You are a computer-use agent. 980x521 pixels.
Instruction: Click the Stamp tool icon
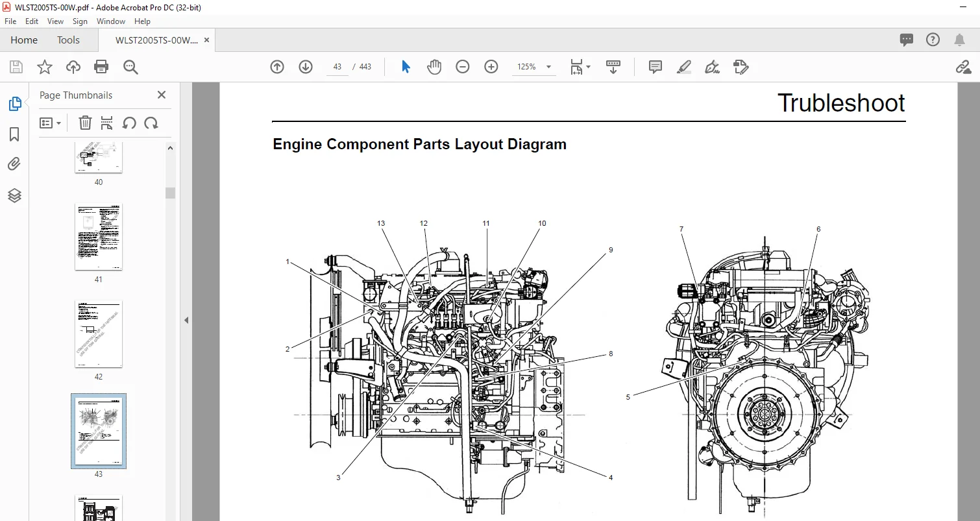741,67
